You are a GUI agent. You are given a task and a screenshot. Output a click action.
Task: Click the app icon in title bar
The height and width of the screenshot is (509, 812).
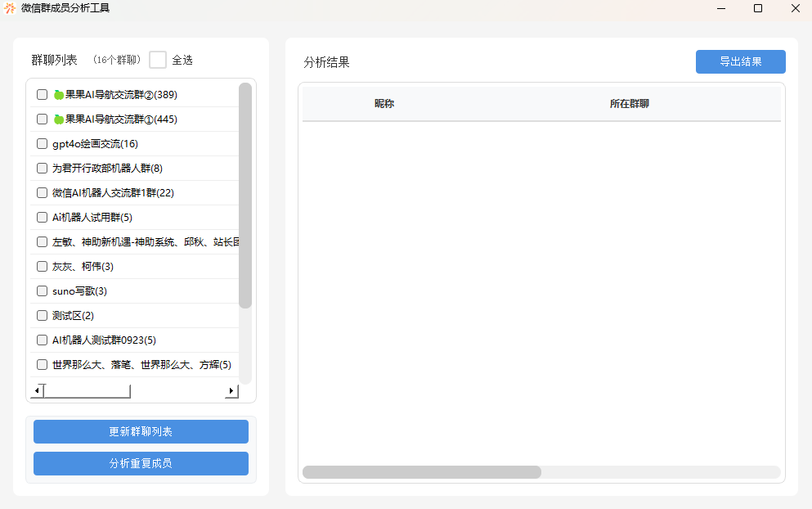coord(10,8)
